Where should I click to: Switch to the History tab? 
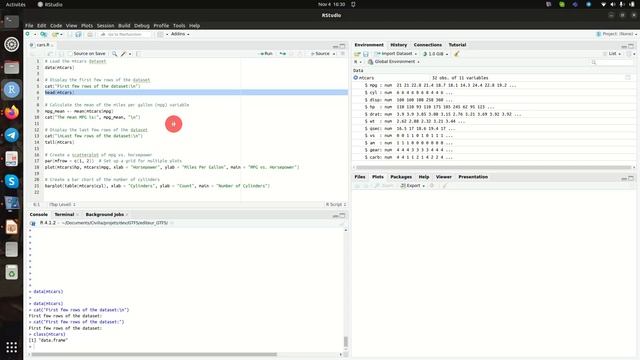click(x=398, y=45)
